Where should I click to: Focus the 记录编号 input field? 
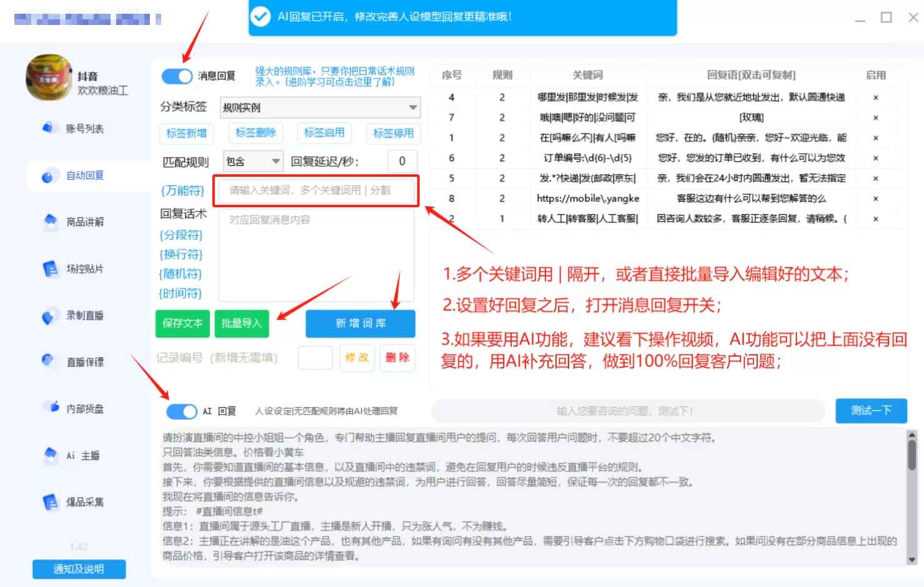315,358
